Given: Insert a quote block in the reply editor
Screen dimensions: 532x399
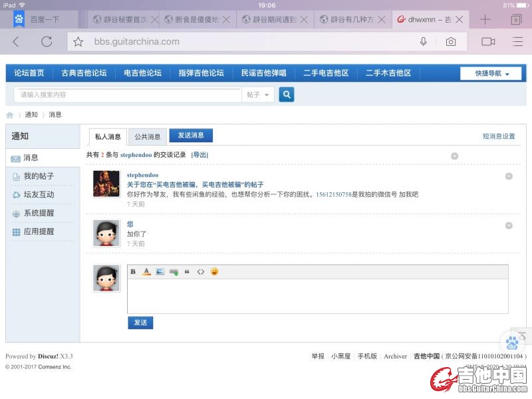Looking at the screenshot, I should pyautogui.click(x=187, y=272).
